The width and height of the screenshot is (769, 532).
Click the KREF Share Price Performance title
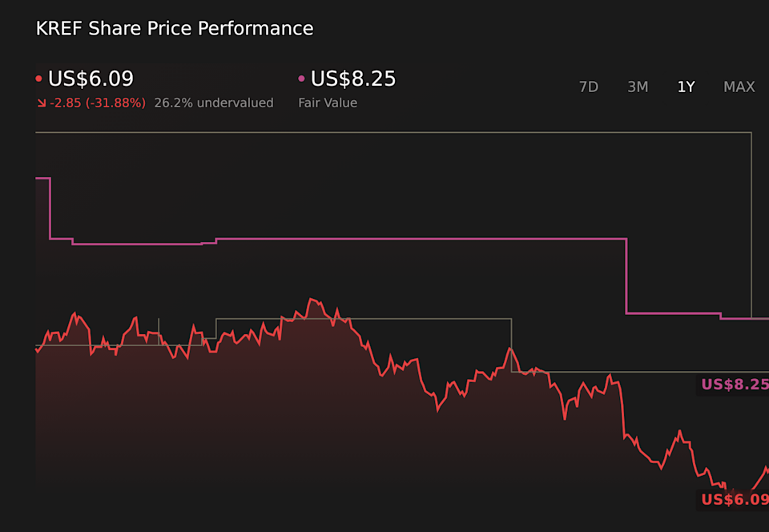[x=174, y=28]
